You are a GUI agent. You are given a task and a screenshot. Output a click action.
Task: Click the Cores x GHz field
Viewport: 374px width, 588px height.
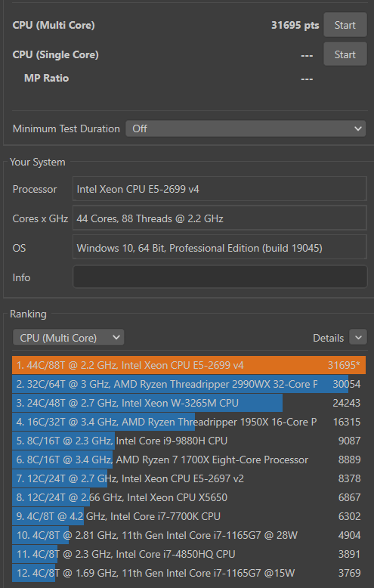(x=220, y=218)
